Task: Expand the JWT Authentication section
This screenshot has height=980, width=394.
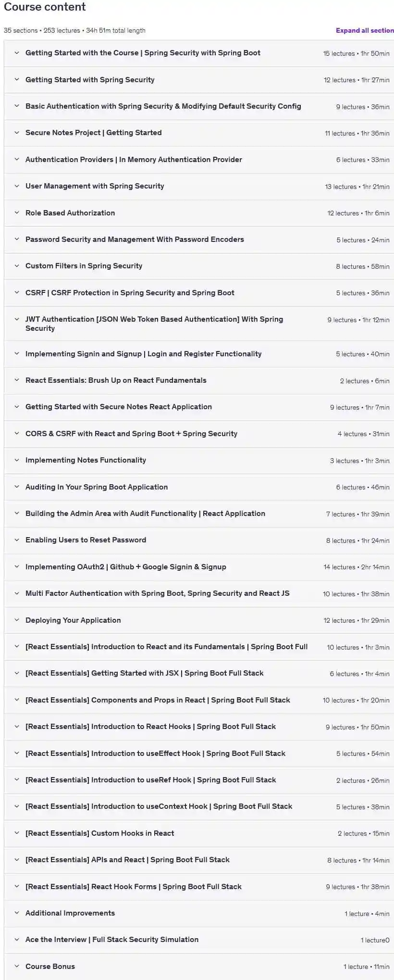Action: [x=199, y=324]
